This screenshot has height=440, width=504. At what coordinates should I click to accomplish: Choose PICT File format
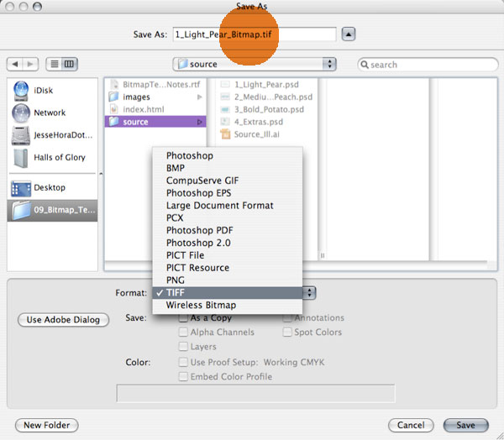[x=228, y=255]
